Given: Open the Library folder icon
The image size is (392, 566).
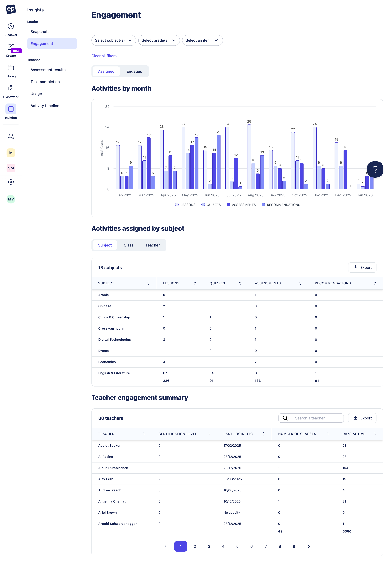Looking at the screenshot, I should [11, 68].
